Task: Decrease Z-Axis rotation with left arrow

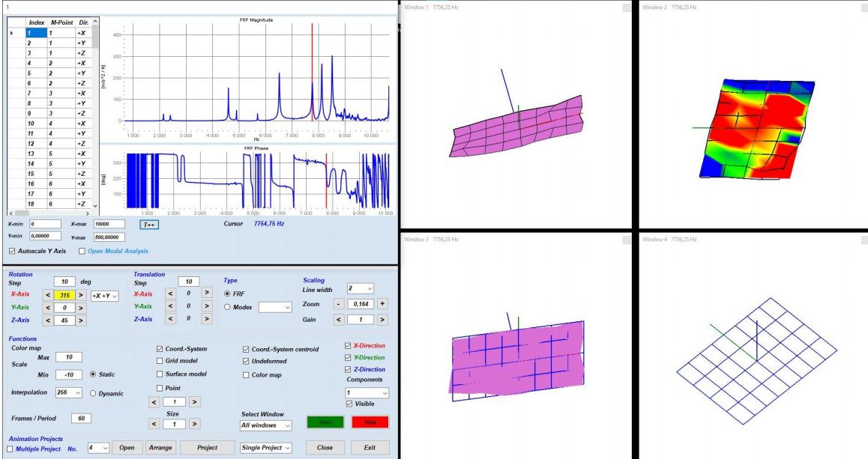Action: coord(48,320)
